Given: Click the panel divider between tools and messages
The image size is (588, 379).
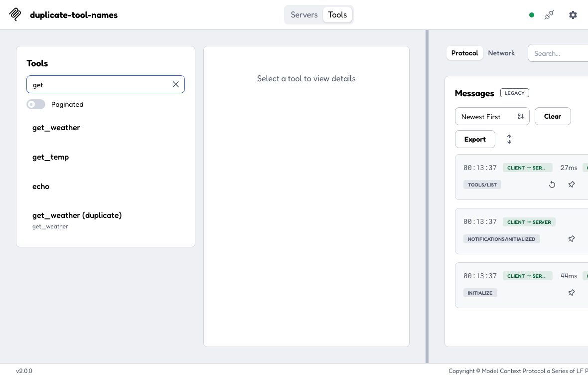Looking at the screenshot, I should click(427, 196).
